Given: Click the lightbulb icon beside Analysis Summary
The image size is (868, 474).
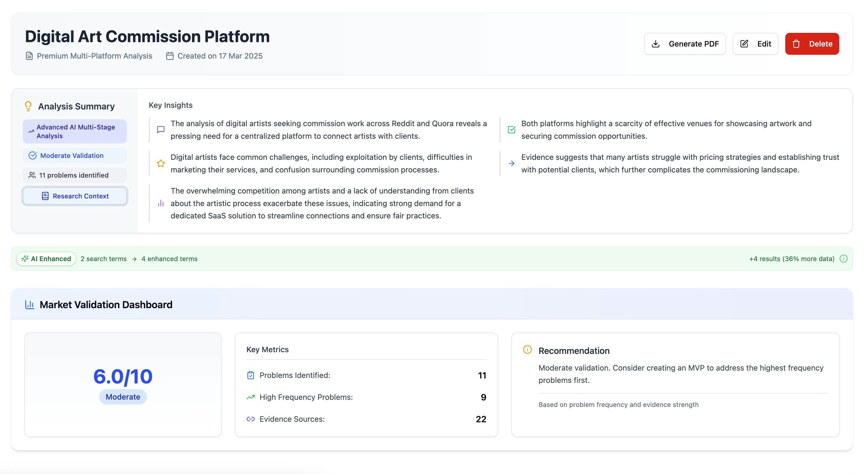Looking at the screenshot, I should pos(28,106).
